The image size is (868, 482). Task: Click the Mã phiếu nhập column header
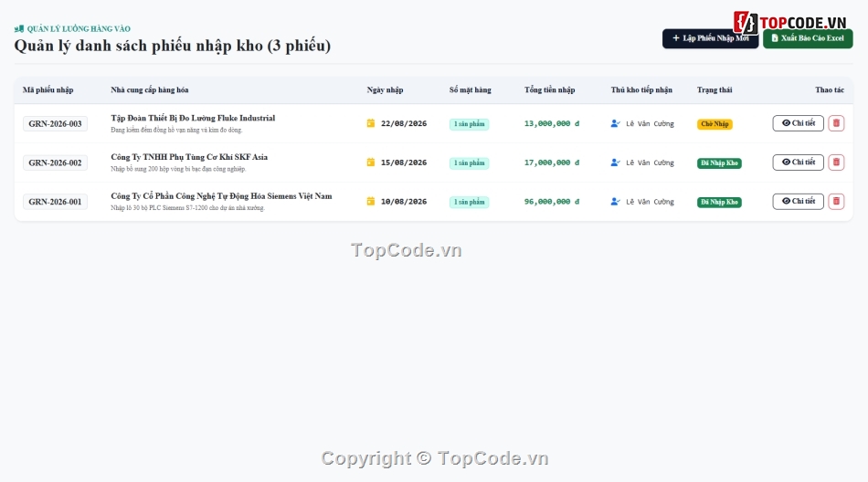point(48,89)
